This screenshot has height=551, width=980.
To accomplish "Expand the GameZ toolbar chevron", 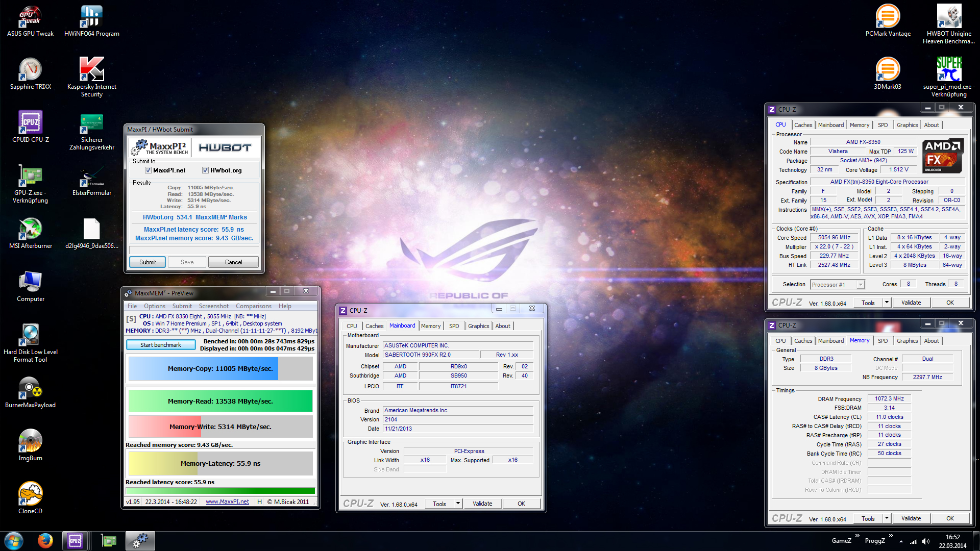I will 857,536.
